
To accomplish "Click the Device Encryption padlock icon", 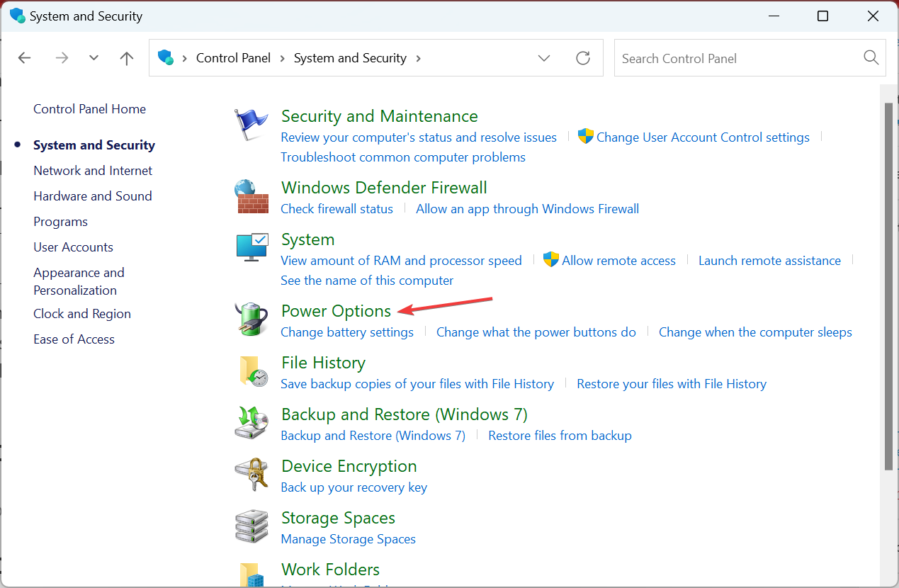I will pos(251,475).
